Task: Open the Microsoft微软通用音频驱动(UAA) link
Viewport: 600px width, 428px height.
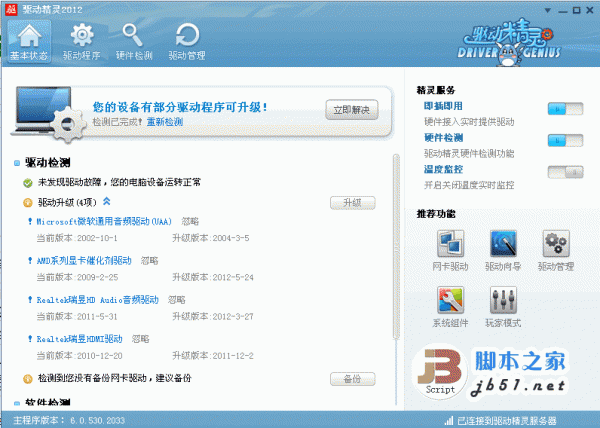Action: pos(104,221)
